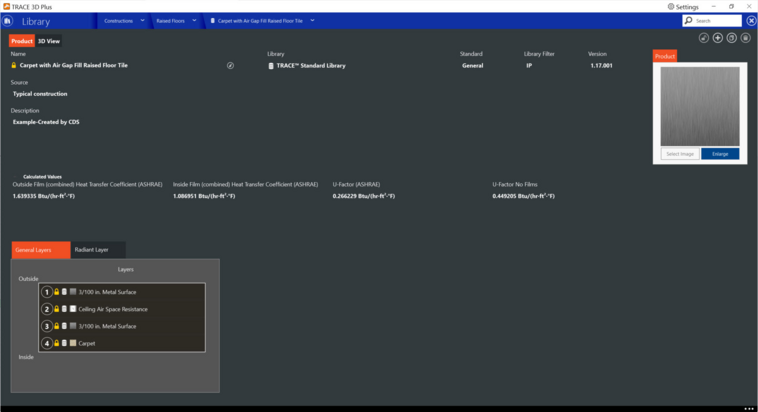Viewport: 758px width, 412px height.
Task: Expand the Constructions breadcrumb dropdown arrow
Action: (142, 21)
